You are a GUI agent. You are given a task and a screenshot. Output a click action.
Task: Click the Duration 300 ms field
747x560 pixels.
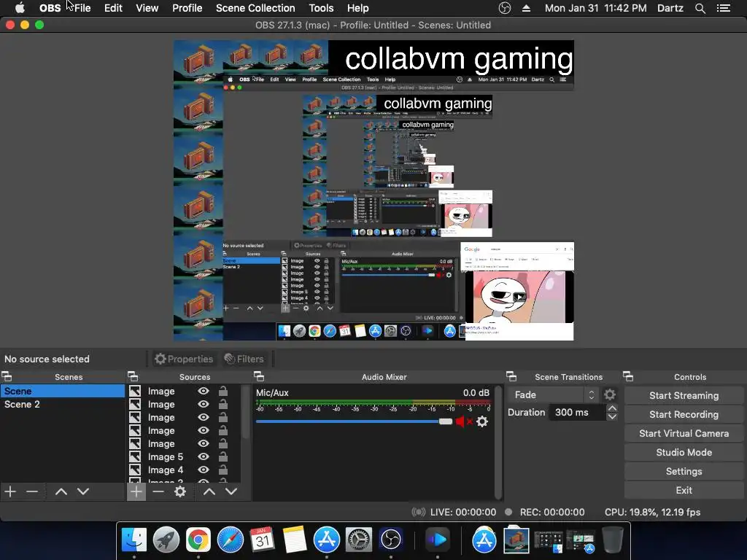[577, 413]
